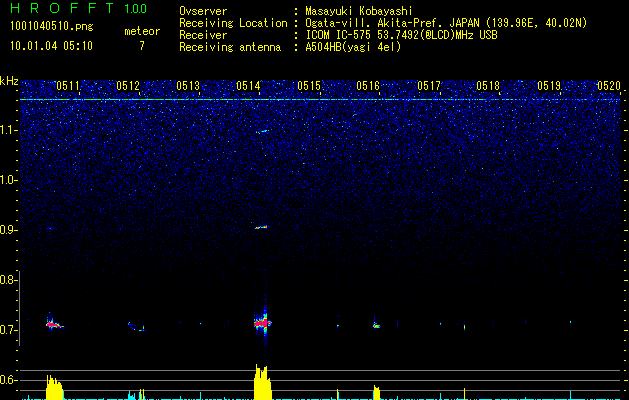This screenshot has height=400, width=629.
Task: Click the 'Receiving Location' label
Action: point(233,23)
